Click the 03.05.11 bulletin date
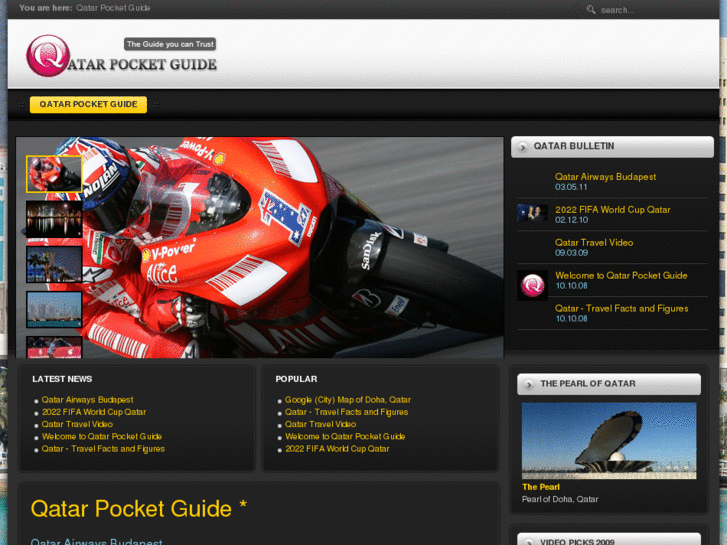727x545 pixels. (x=571, y=187)
